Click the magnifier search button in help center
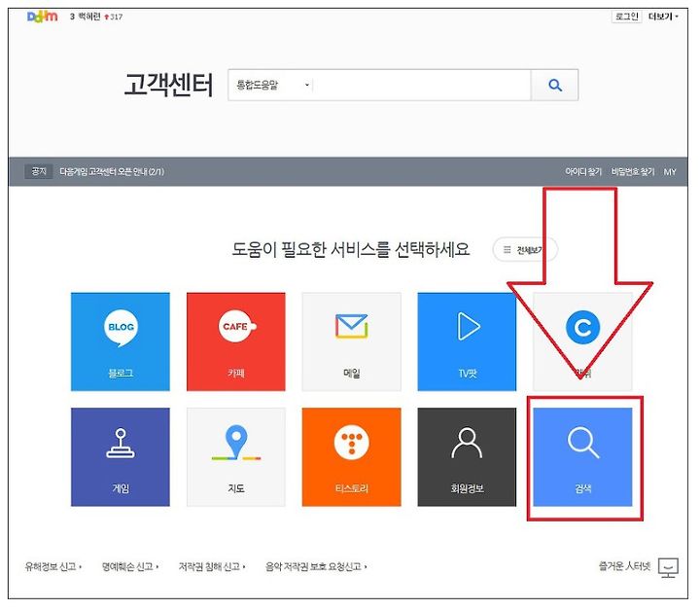Viewport: 700px width, 610px height. tap(555, 85)
